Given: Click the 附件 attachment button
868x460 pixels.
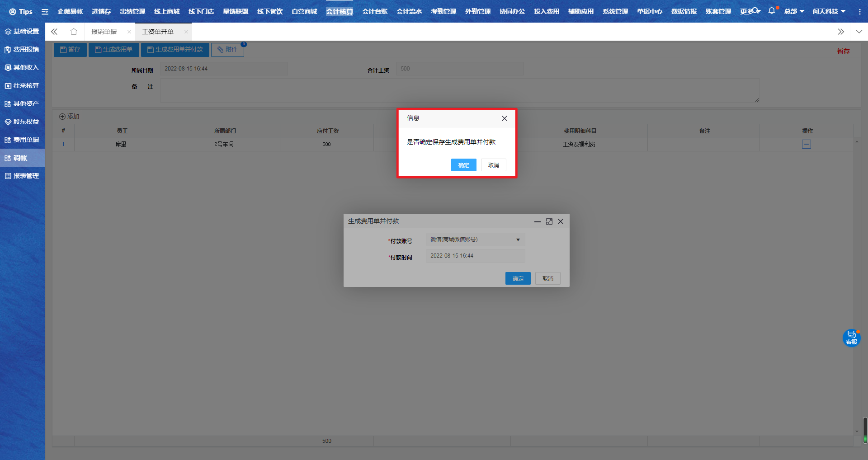Looking at the screenshot, I should [227, 50].
